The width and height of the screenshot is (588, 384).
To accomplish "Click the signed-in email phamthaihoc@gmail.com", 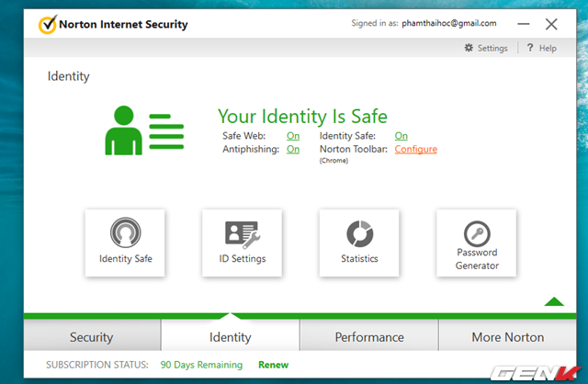I will click(x=449, y=23).
